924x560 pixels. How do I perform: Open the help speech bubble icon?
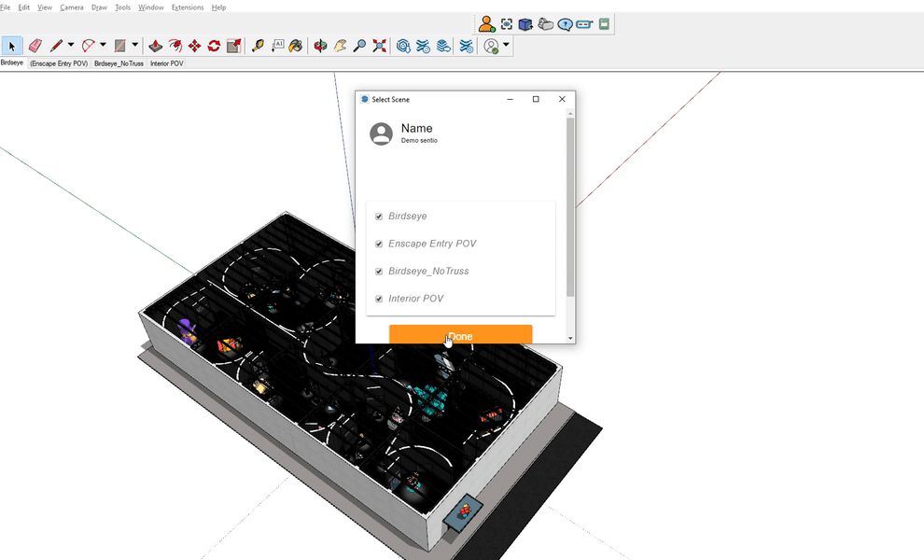point(565,24)
